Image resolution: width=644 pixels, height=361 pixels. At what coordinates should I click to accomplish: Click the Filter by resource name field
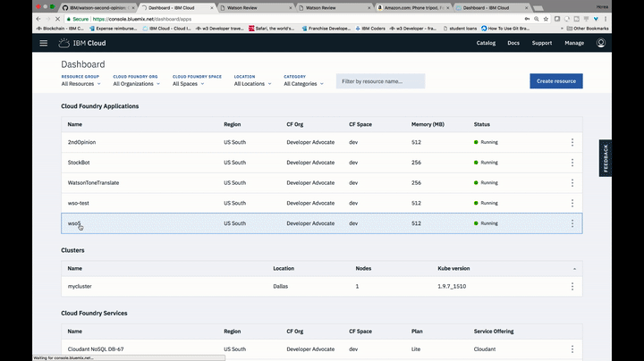click(x=380, y=81)
